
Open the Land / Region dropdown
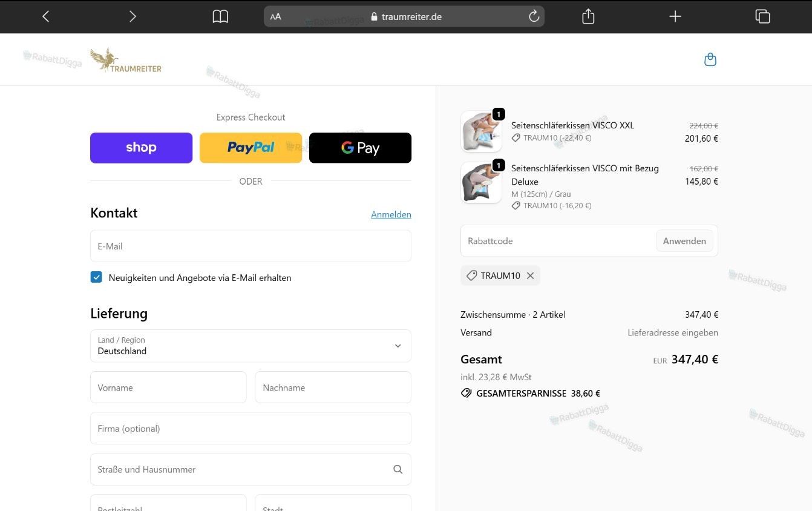(x=250, y=346)
